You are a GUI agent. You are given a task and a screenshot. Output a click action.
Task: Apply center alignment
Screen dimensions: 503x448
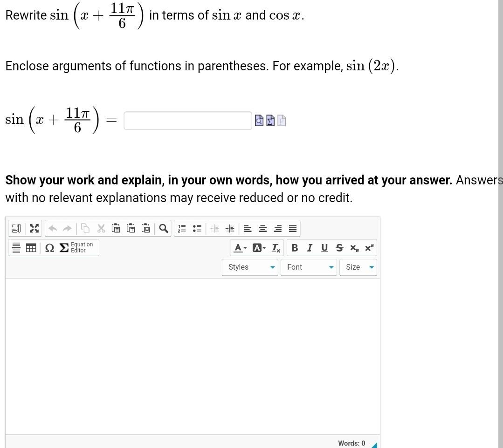coord(262,228)
